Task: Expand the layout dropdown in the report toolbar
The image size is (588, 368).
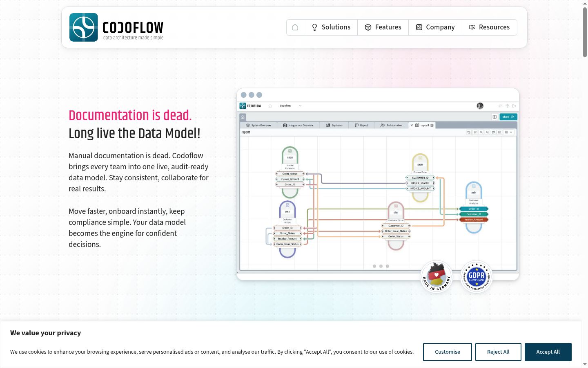Action: coord(508,132)
